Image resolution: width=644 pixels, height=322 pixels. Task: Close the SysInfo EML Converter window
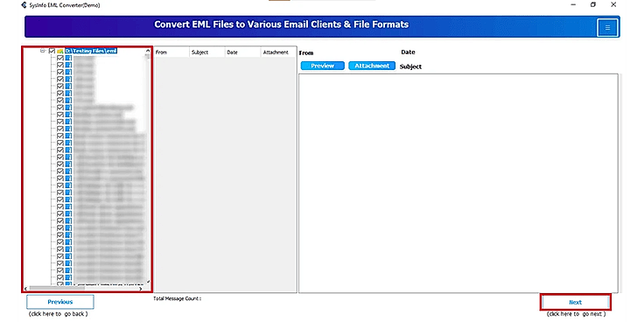pyautogui.click(x=613, y=5)
